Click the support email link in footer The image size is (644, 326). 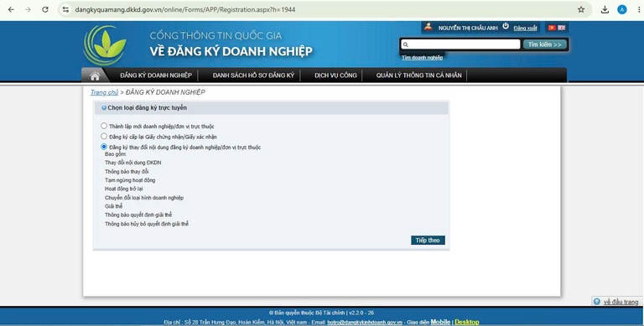click(365, 323)
